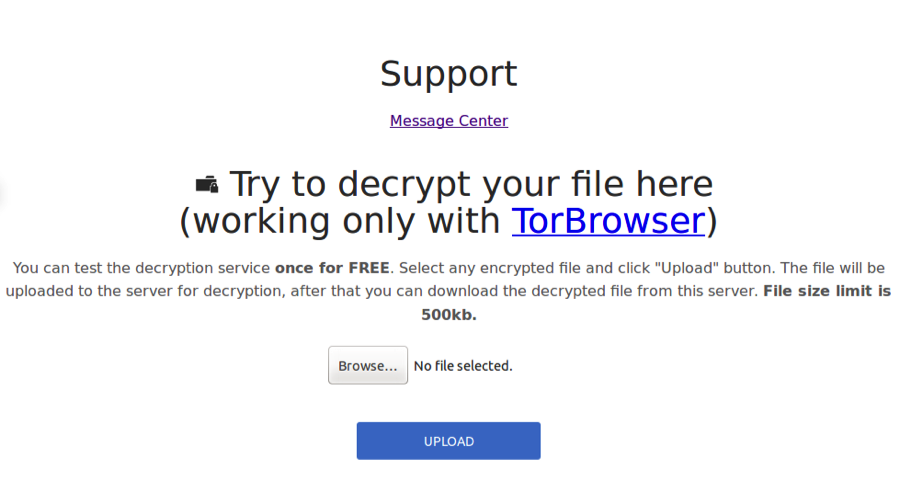900x482 pixels.
Task: Click the quoted "Upload" word in the paragraph
Action: pyautogui.click(x=686, y=268)
